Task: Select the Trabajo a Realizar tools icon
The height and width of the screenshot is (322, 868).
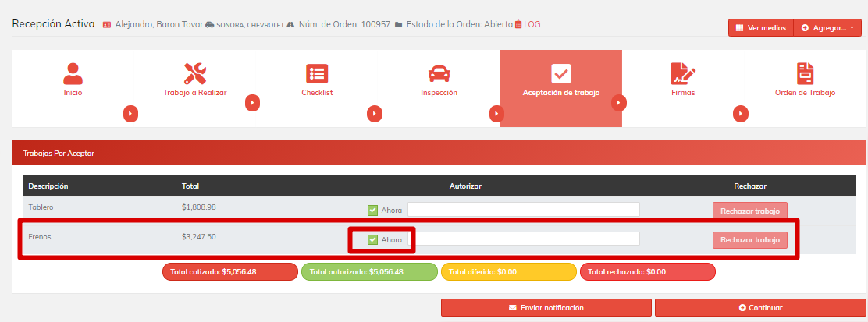Action: 194,74
